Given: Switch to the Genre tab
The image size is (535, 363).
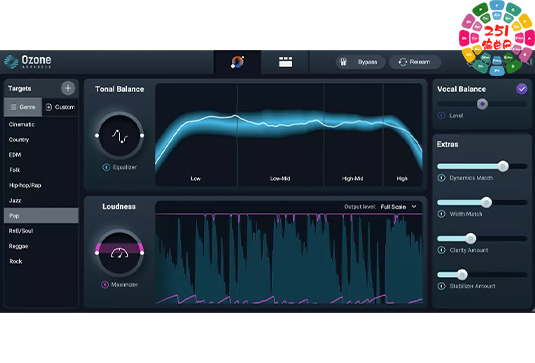Looking at the screenshot, I should tap(23, 107).
